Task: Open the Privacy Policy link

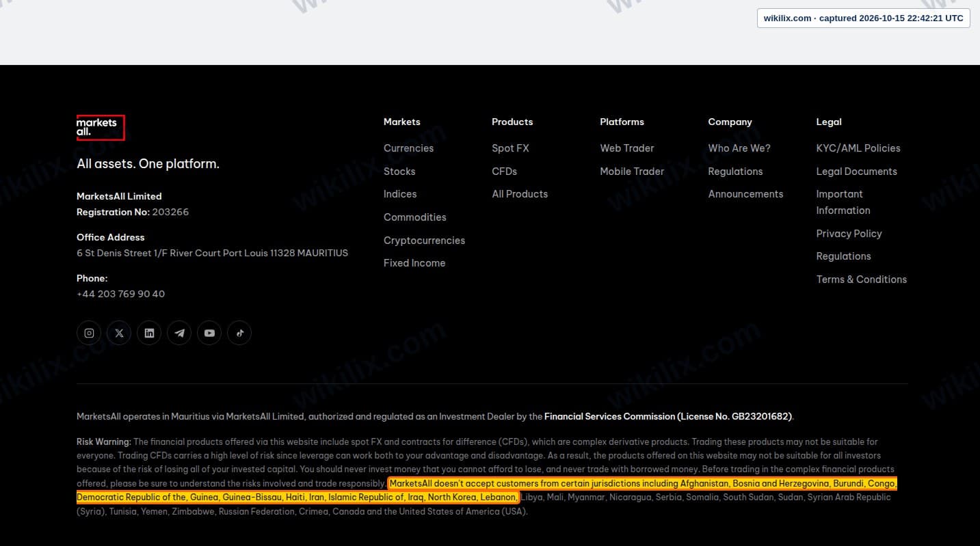Action: [849, 234]
